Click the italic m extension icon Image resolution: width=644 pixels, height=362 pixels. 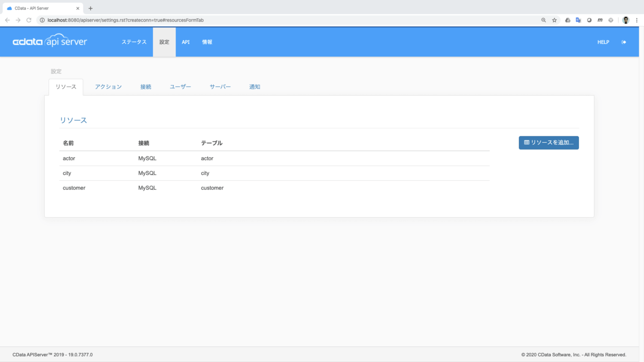pyautogui.click(x=600, y=20)
